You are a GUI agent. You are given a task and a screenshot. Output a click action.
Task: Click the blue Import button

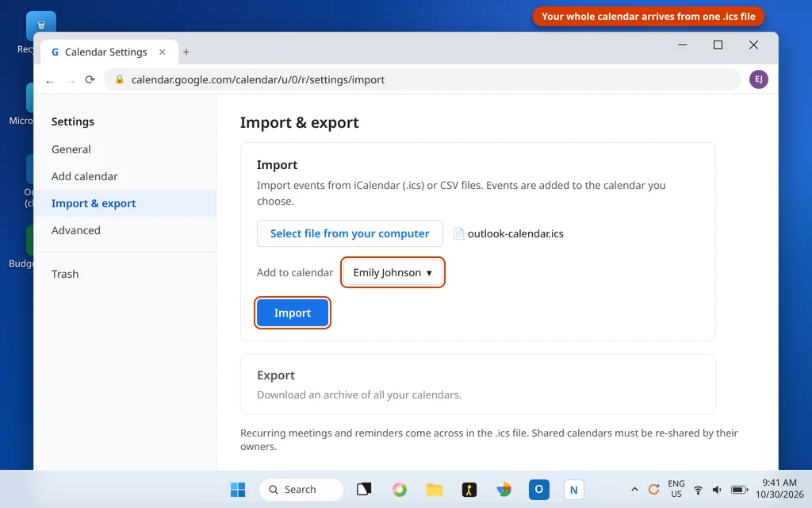pyautogui.click(x=292, y=313)
